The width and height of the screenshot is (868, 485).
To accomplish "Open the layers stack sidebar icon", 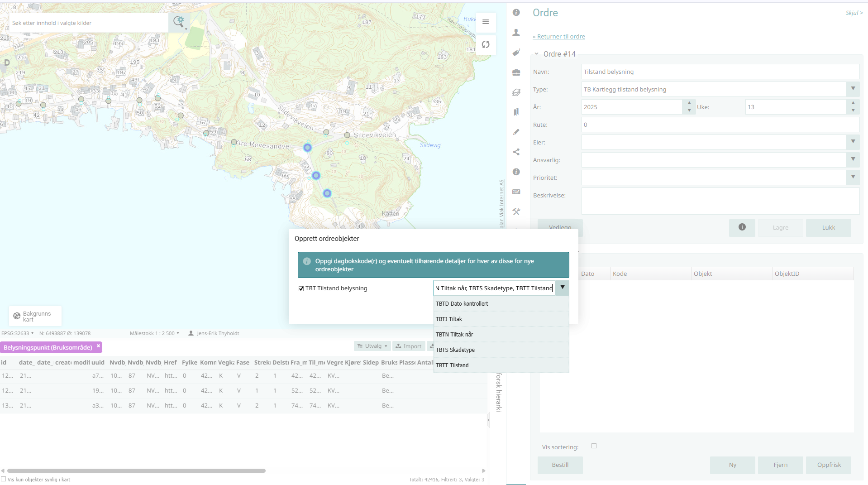I will [516, 92].
